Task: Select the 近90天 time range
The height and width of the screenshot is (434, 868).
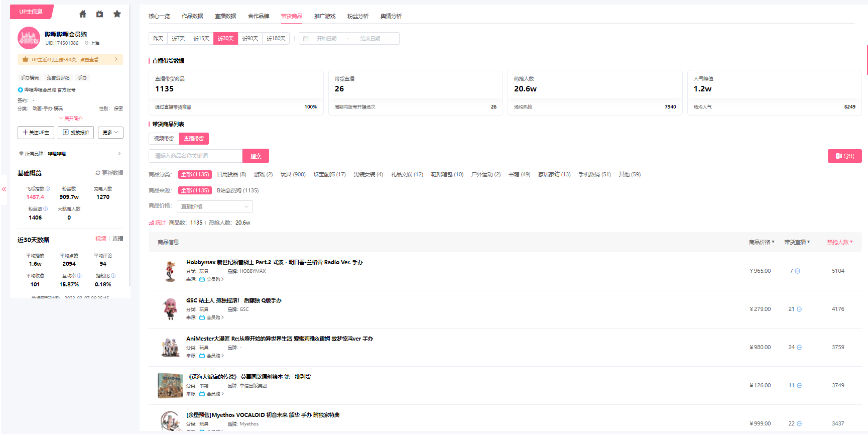Action: (x=250, y=39)
